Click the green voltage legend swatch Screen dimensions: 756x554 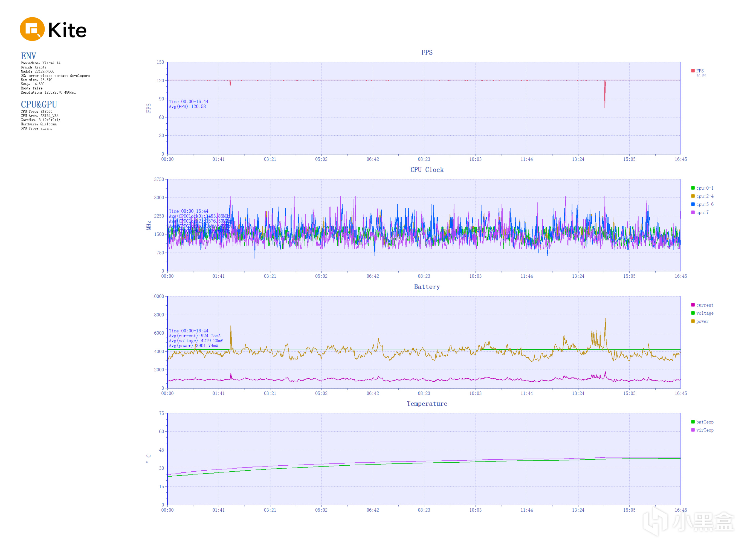693,313
